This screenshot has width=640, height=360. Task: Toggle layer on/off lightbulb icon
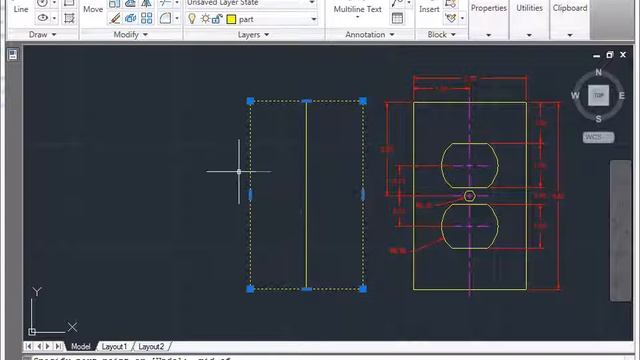point(192,18)
